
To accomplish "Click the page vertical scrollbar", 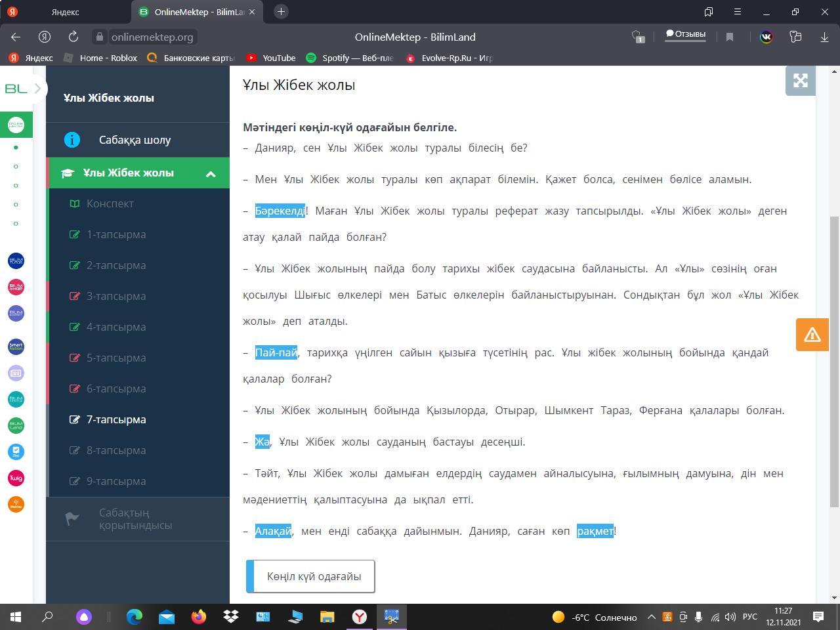I will point(834,361).
